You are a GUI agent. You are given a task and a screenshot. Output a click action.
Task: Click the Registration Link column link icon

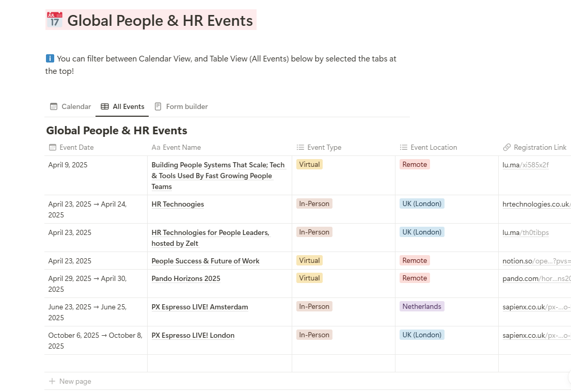point(506,147)
